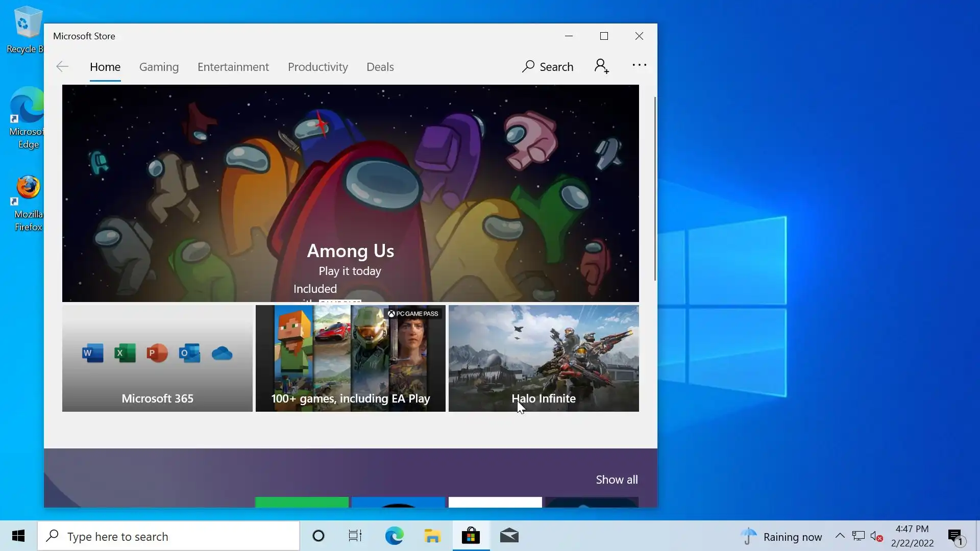
Task: Open the Productivity tab
Action: coord(317,67)
